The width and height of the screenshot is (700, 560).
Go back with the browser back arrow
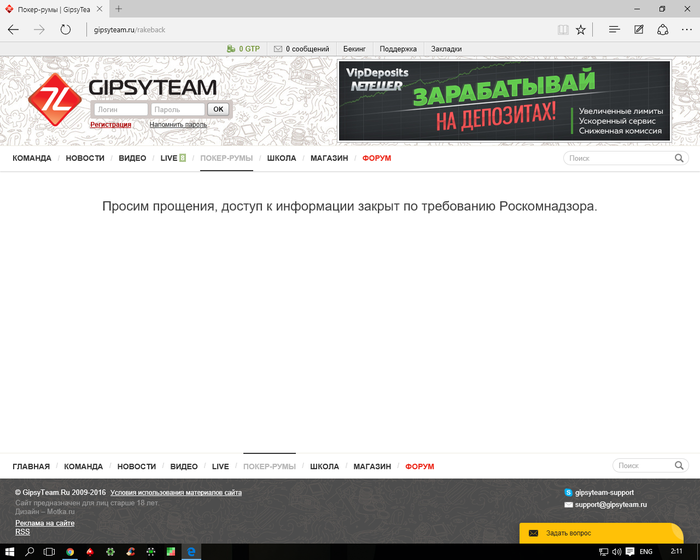(13, 30)
